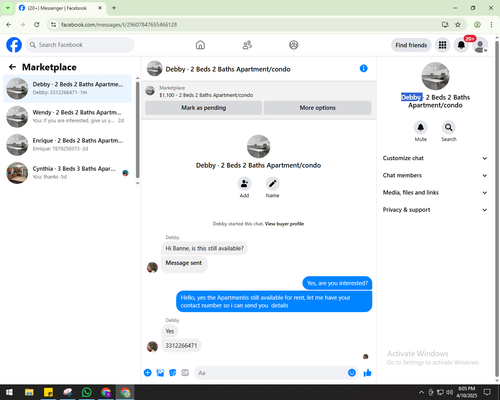Open the Home feed icon
Viewport: 500px width, 400px height.
tap(200, 45)
